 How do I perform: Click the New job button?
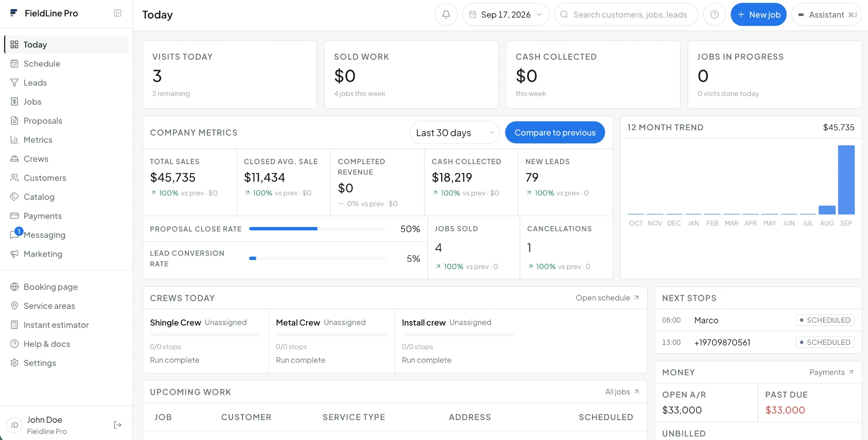point(759,14)
